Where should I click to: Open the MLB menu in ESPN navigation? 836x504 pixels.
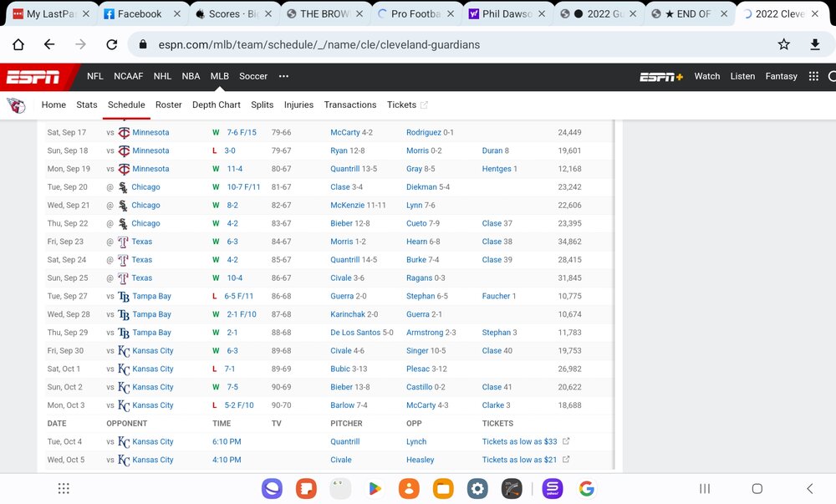click(x=220, y=76)
